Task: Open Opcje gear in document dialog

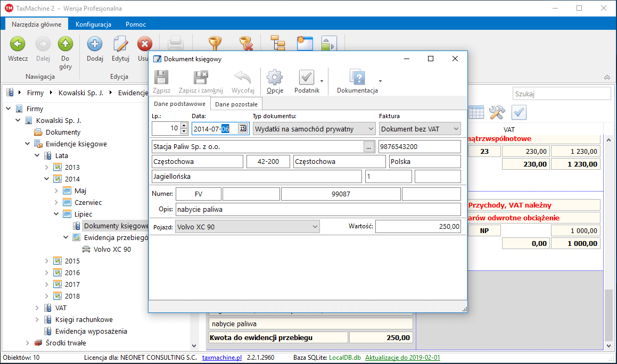Action: coord(275,78)
